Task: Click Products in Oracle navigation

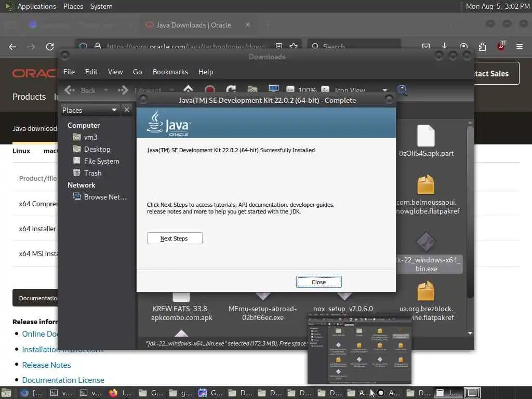Action: (x=29, y=97)
